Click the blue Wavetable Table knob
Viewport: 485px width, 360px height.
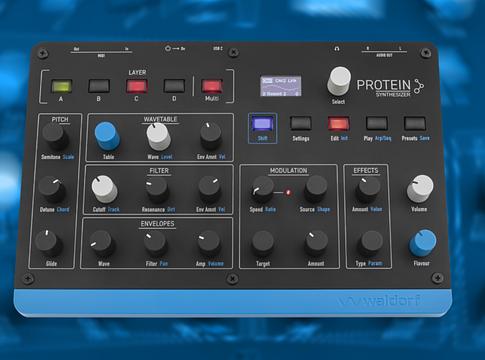[107, 136]
